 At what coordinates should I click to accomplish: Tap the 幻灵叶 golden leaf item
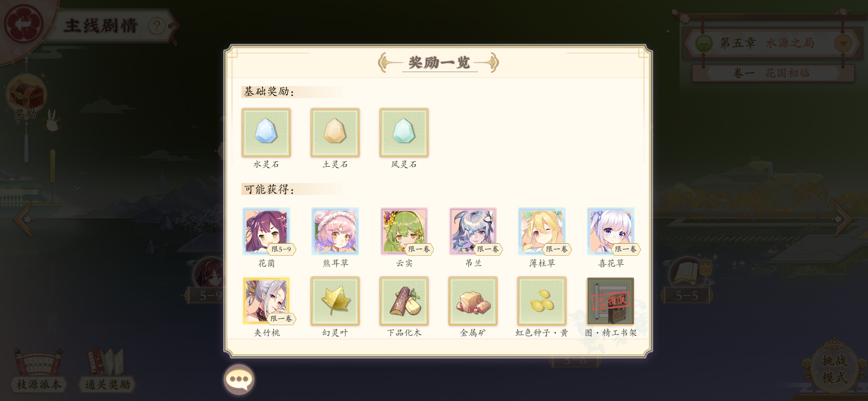tap(335, 301)
